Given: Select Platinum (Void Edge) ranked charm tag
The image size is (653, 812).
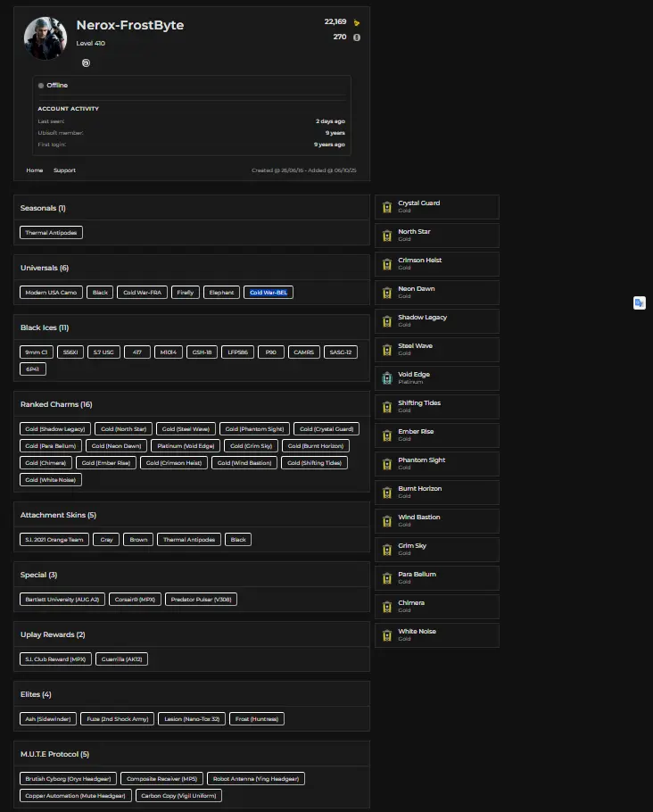Looking at the screenshot, I should (x=185, y=445).
